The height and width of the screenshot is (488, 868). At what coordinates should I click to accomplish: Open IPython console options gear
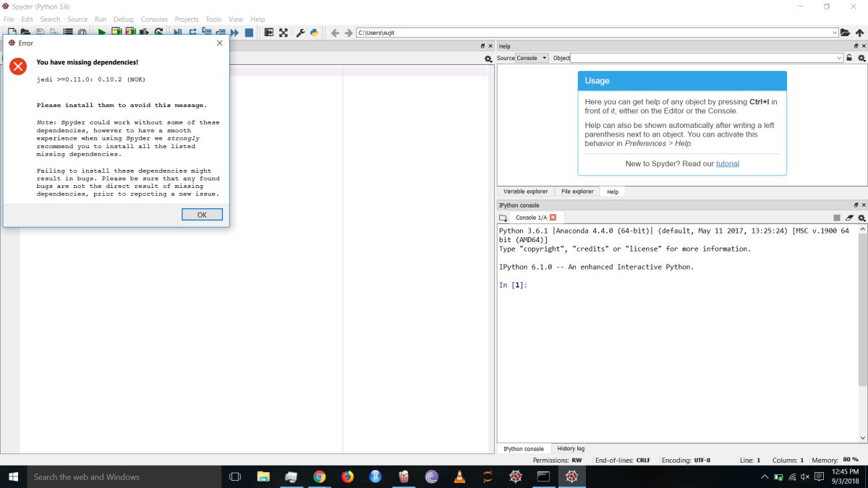[x=861, y=218]
